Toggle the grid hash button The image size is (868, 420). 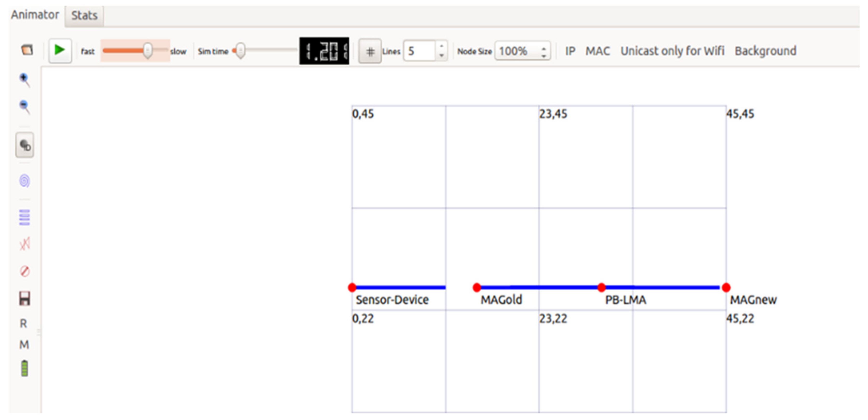point(370,51)
